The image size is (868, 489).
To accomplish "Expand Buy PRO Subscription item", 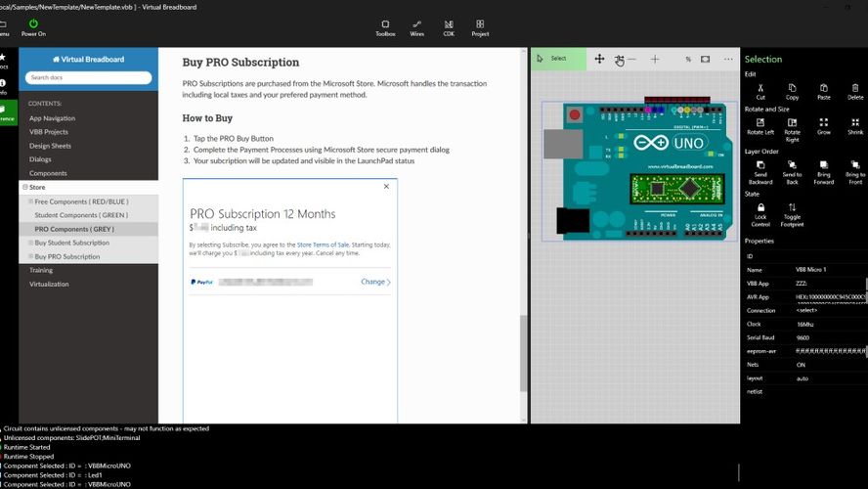I will click(x=30, y=256).
